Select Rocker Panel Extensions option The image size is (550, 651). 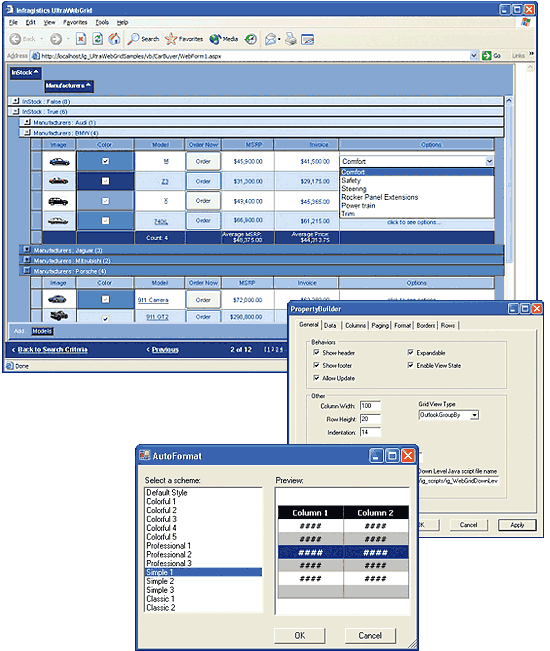[x=417, y=197]
